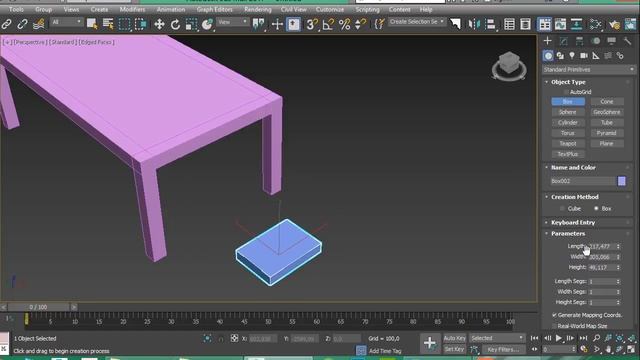Click the Pyramid primitive button
The width and height of the screenshot is (640, 360).
[x=607, y=133]
